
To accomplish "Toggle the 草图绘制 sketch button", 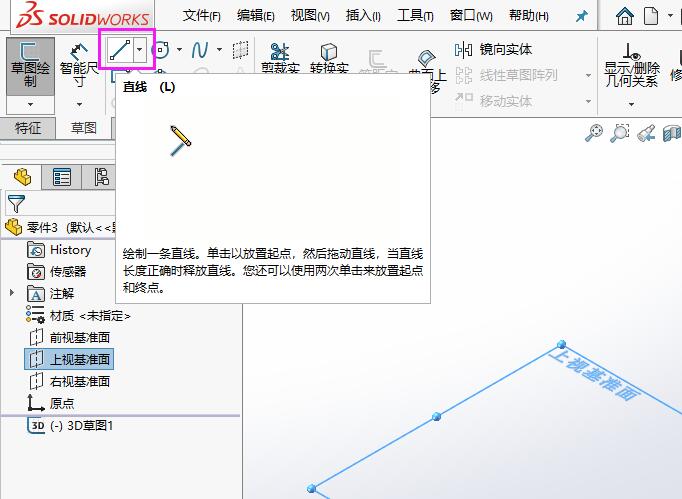I will tap(30, 66).
